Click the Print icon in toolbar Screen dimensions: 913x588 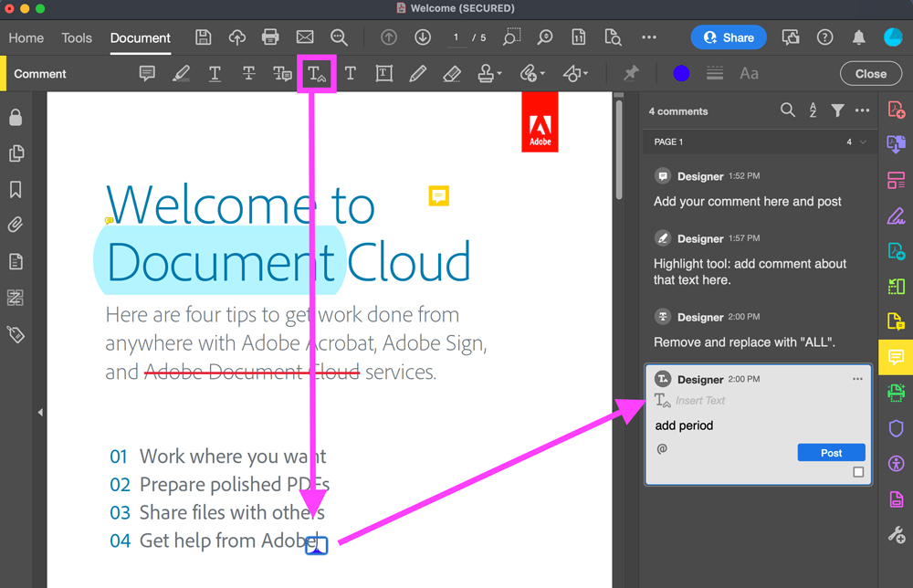[270, 37]
